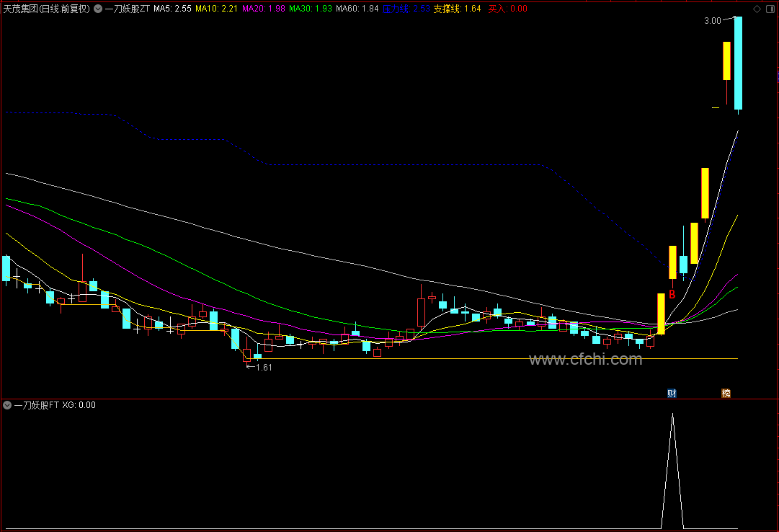Click the 压力线: 2.53 label
This screenshot has width=779, height=532.
pos(406,9)
